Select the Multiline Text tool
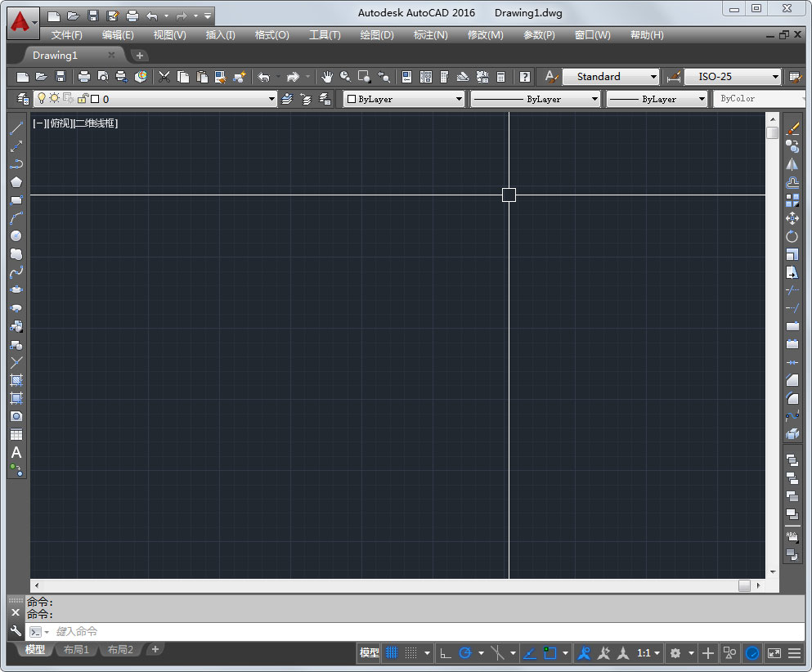Image resolution: width=812 pixels, height=672 pixels. pyautogui.click(x=16, y=453)
